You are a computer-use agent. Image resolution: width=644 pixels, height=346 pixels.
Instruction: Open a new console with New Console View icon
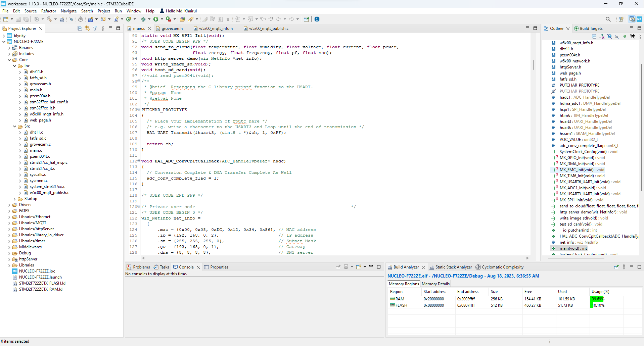(359, 267)
